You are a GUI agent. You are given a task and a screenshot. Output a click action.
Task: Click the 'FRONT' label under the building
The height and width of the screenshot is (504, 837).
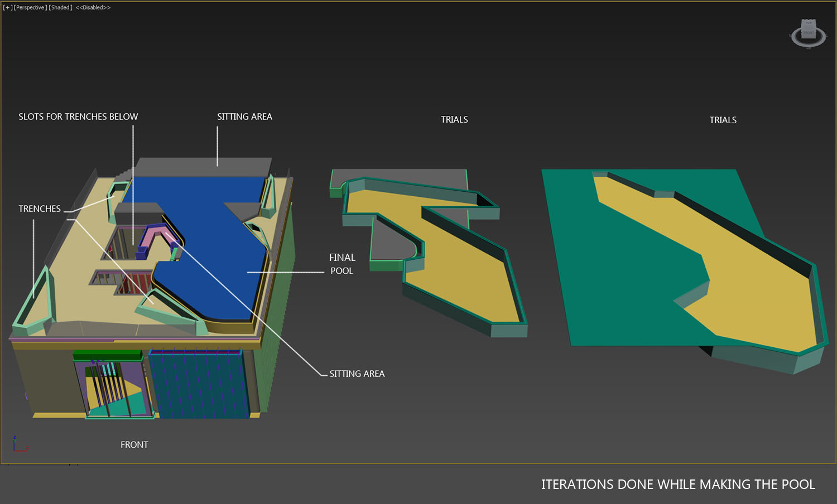coord(134,445)
